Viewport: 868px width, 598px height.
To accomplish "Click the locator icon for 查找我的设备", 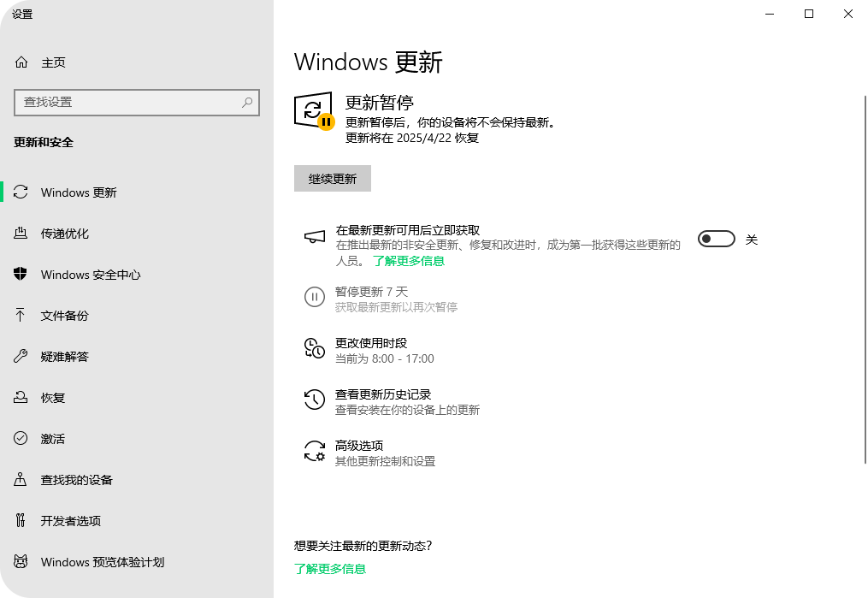I will click(x=21, y=479).
